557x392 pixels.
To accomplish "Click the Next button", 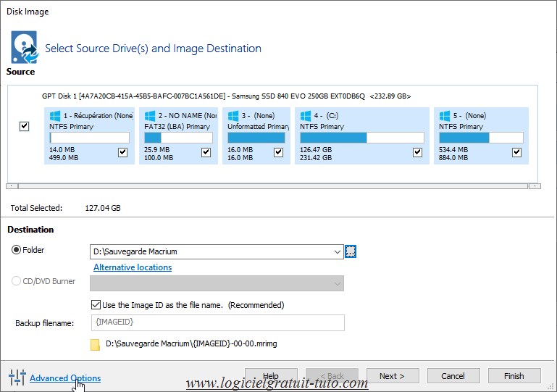I will [x=393, y=376].
